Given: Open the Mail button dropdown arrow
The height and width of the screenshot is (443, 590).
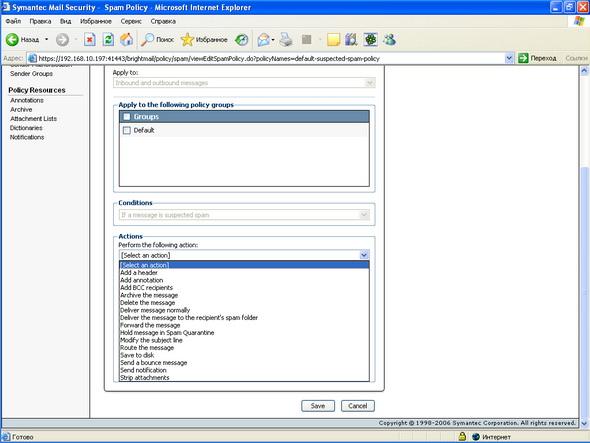Looking at the screenshot, I should click(x=273, y=40).
